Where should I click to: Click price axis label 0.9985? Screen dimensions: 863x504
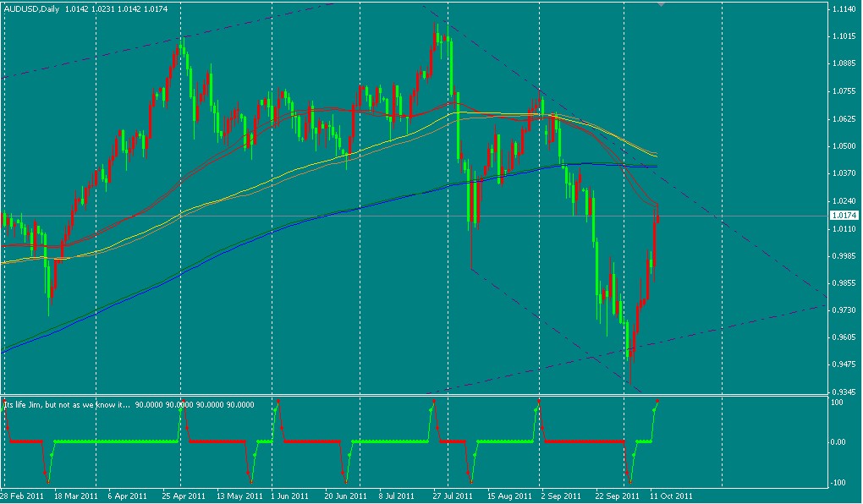tap(844, 256)
